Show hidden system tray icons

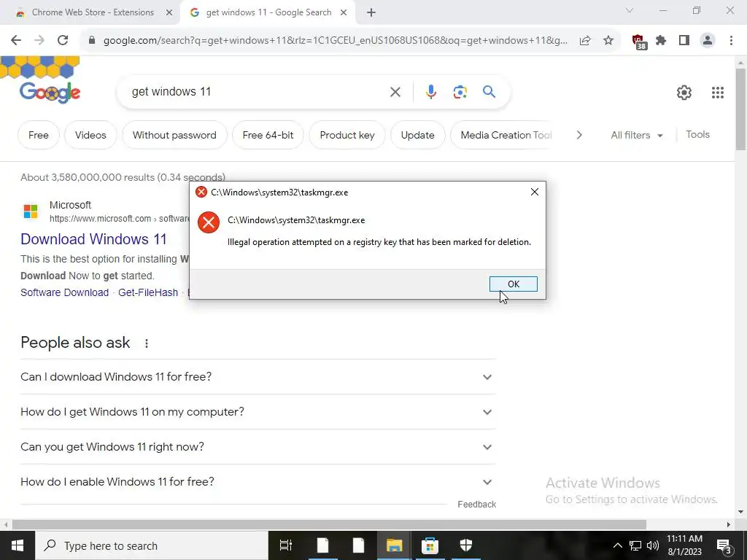click(x=617, y=545)
